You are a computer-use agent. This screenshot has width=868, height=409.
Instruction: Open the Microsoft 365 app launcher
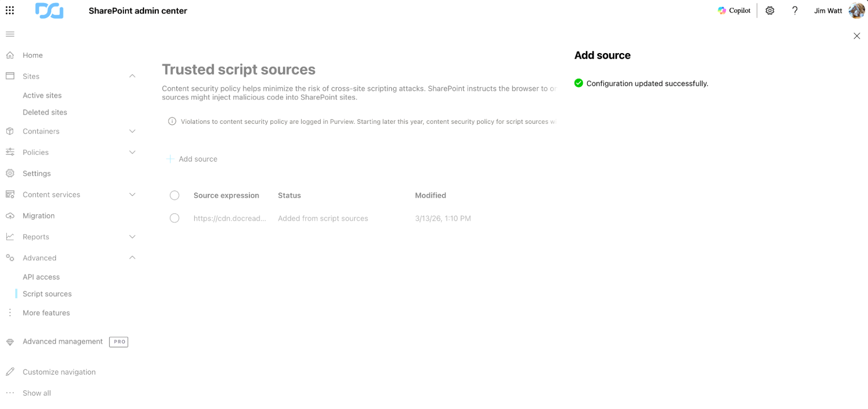click(x=10, y=10)
